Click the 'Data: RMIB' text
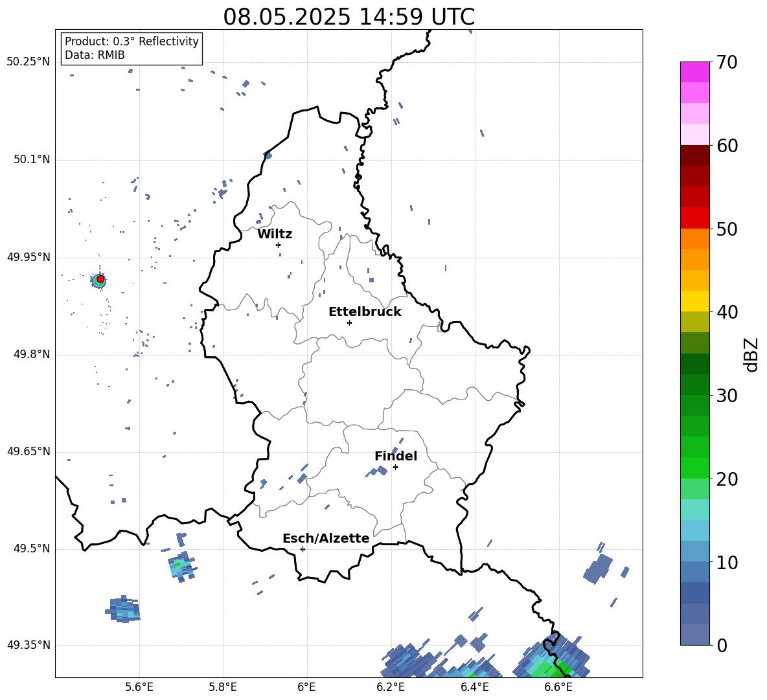Viewport: 767px width, 700px height. coord(95,55)
